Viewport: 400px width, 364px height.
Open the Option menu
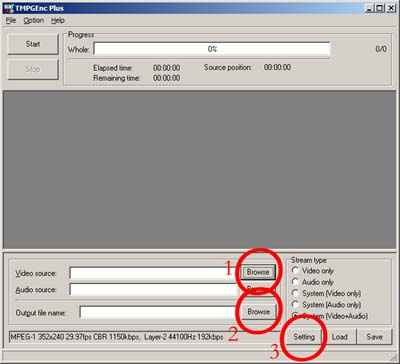[x=33, y=21]
